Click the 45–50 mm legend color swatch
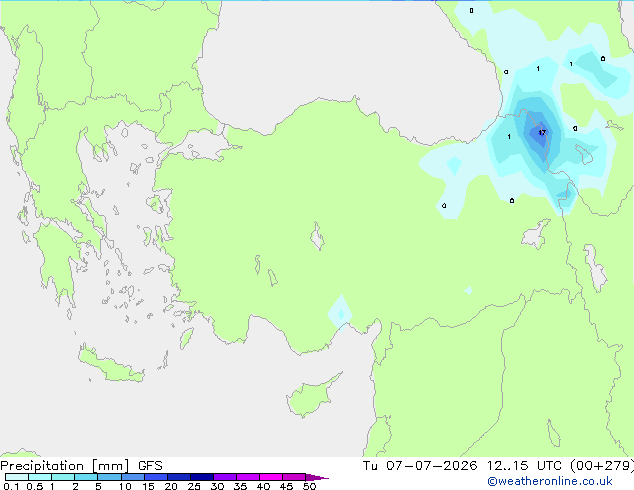This screenshot has width=634, height=490. click(x=294, y=477)
